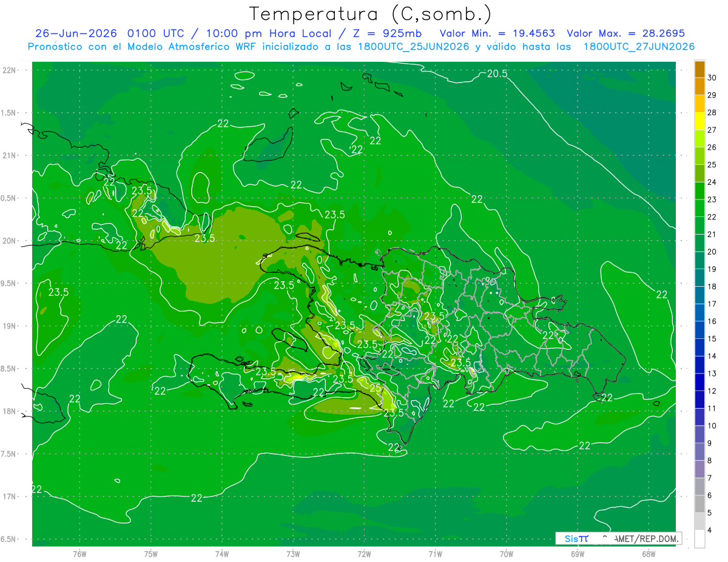
Task: Click the 17N latitude axis label
Action: 9,497
